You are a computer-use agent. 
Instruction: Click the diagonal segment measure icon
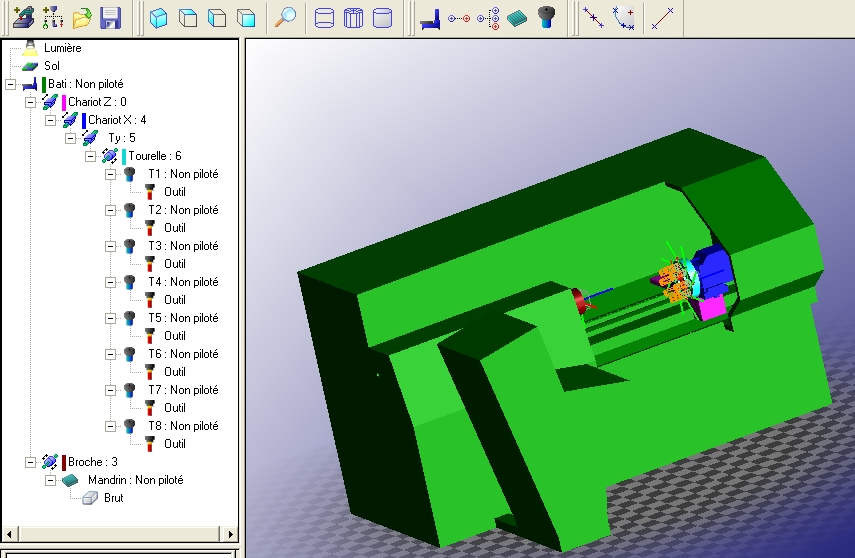663,18
